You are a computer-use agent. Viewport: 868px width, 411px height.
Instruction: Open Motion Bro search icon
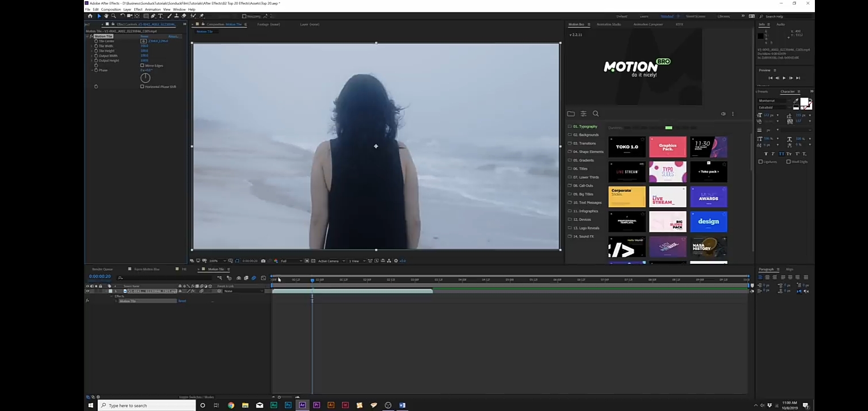coord(596,114)
